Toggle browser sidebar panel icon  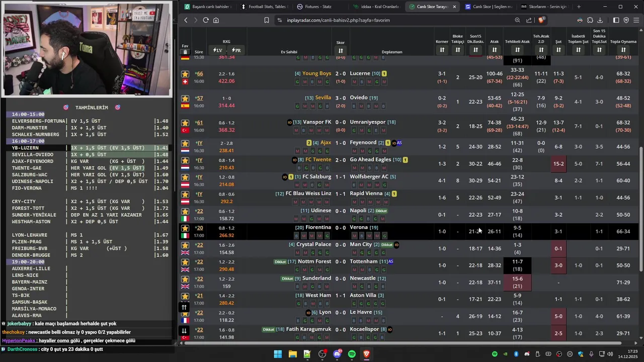click(x=616, y=20)
